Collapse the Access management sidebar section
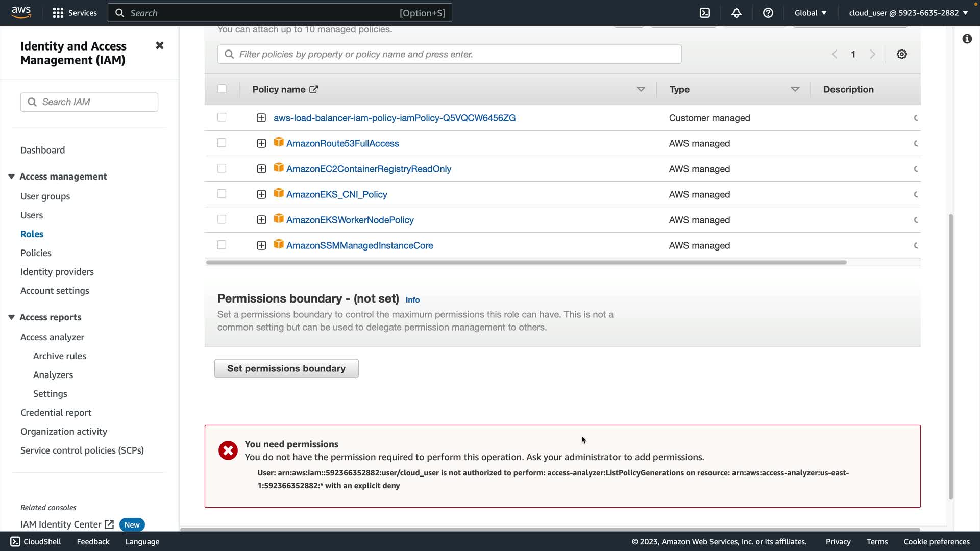 [11, 177]
